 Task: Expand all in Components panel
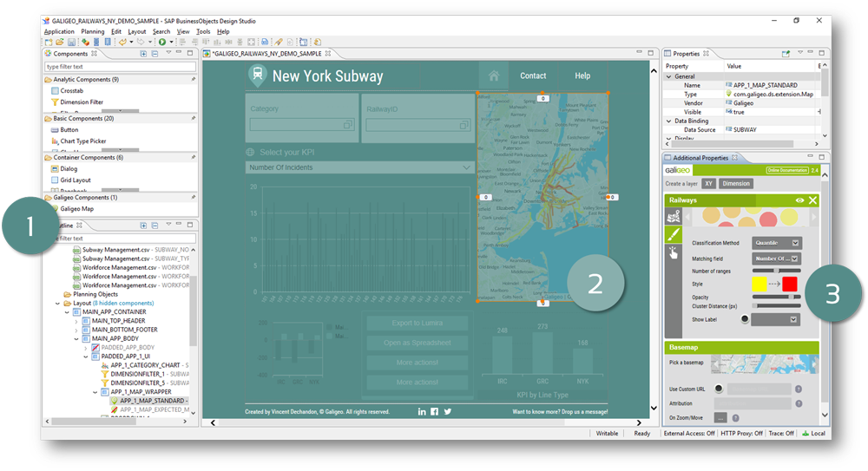coord(143,54)
